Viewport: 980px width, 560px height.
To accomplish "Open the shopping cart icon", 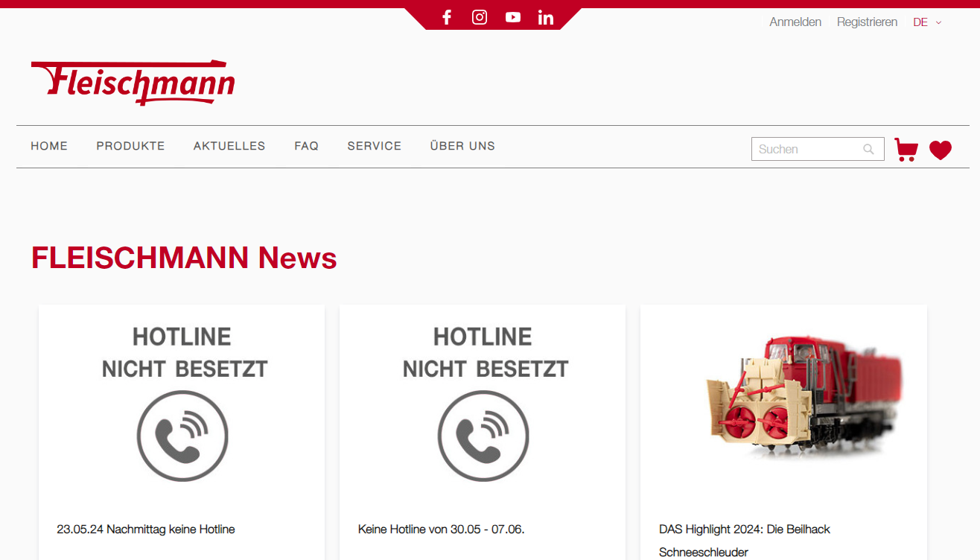I will 906,150.
